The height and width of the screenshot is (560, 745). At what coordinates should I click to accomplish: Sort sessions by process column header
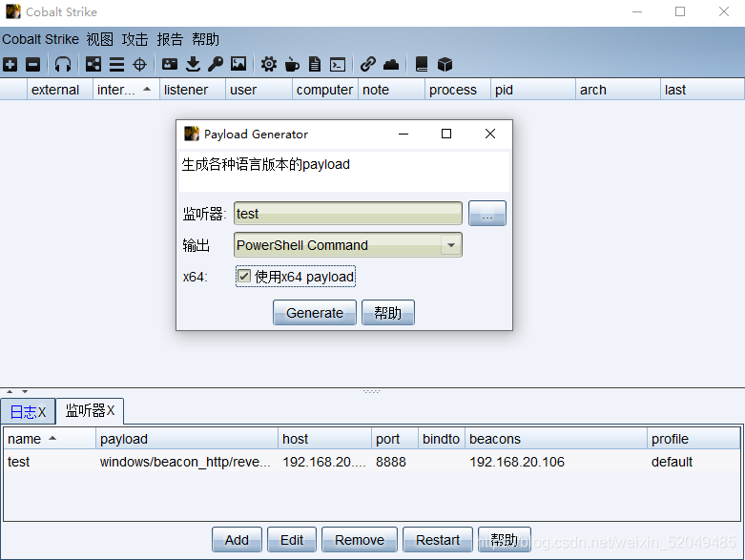pyautogui.click(x=458, y=90)
